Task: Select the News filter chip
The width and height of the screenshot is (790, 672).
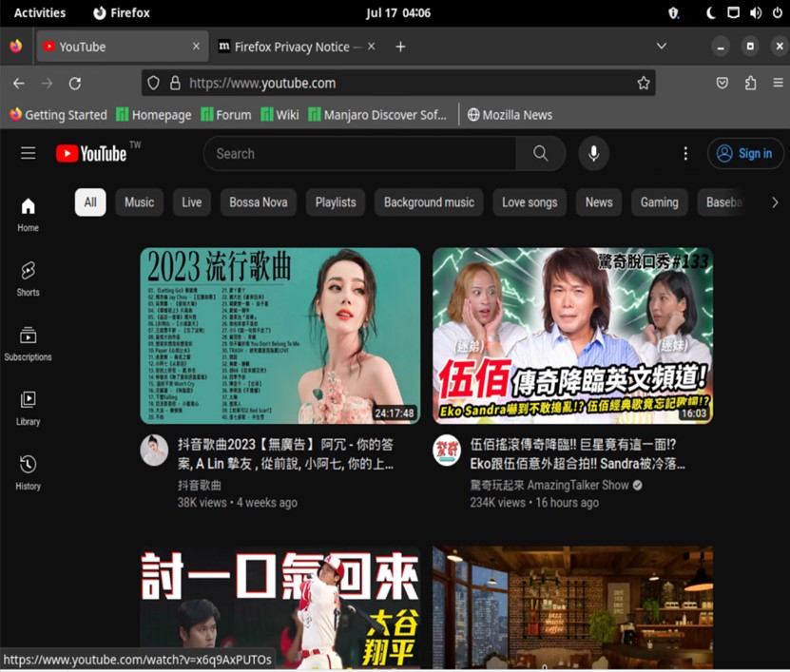Action: point(599,202)
